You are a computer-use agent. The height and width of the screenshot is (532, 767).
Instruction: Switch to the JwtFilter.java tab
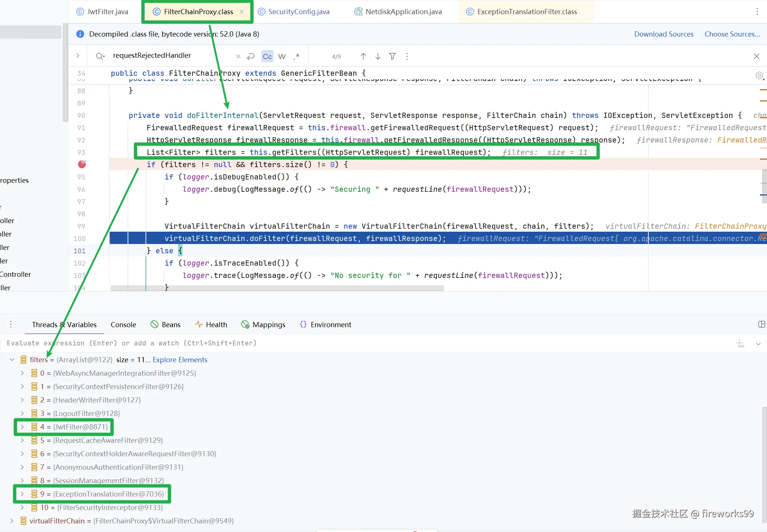[x=102, y=12]
